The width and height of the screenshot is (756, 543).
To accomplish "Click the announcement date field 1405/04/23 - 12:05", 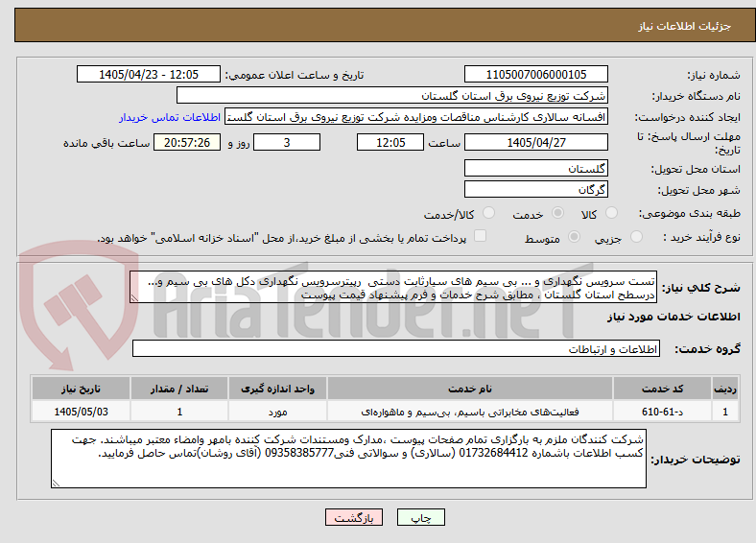I will (149, 74).
